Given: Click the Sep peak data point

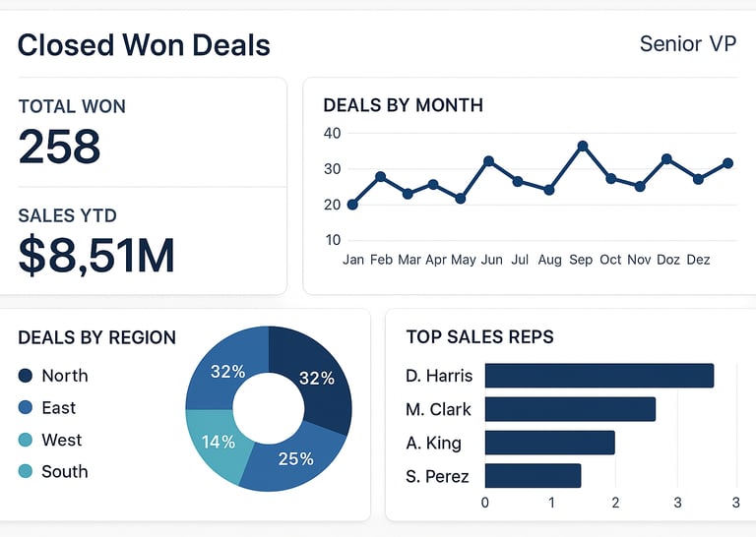Looking at the screenshot, I should coord(583,146).
